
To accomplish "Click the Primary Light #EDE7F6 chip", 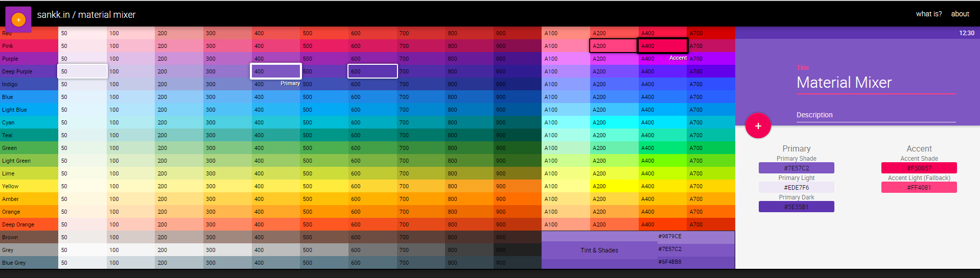I will (796, 187).
